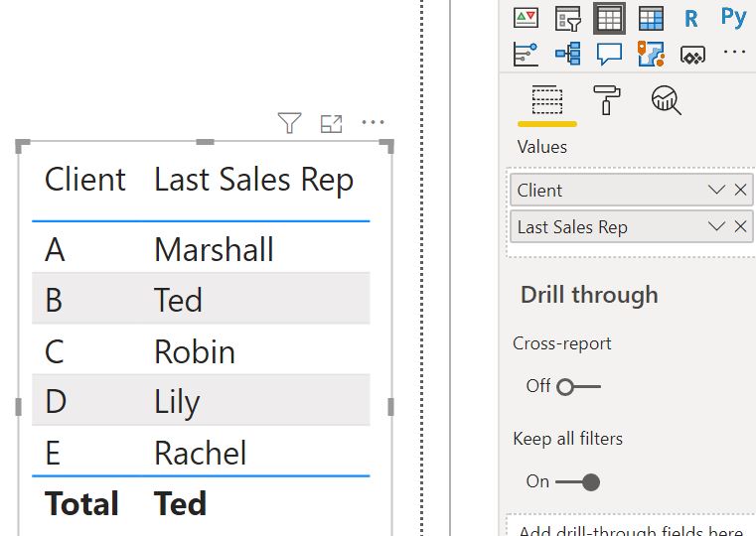756x536 pixels.
Task: Toggle the Keep all filters switch
Action: coord(577,481)
